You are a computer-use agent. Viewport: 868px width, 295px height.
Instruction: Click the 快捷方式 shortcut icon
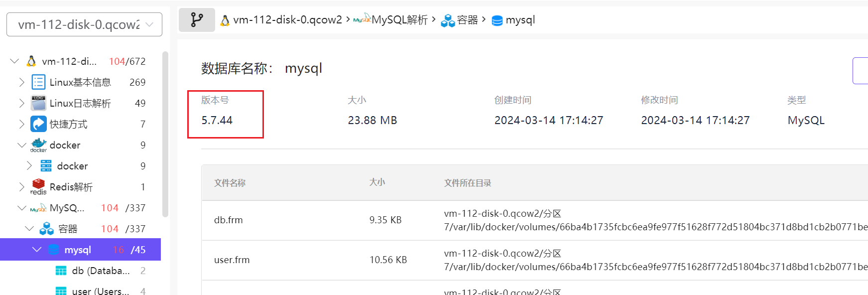pyautogui.click(x=38, y=124)
